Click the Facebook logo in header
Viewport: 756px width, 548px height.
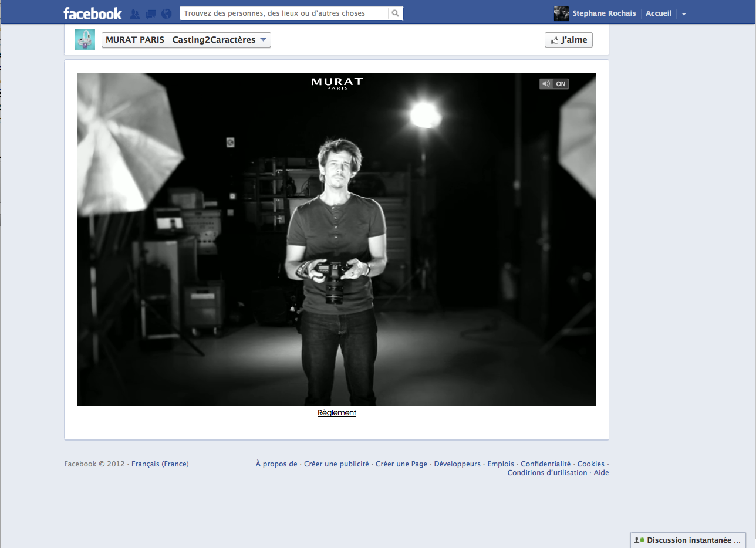click(x=93, y=13)
